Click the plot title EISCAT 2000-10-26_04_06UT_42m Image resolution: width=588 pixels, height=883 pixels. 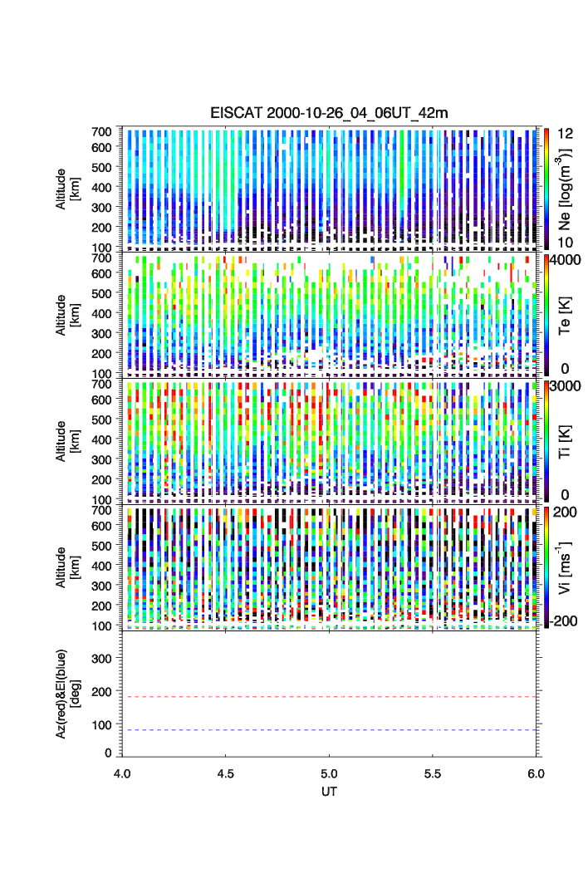click(x=328, y=113)
